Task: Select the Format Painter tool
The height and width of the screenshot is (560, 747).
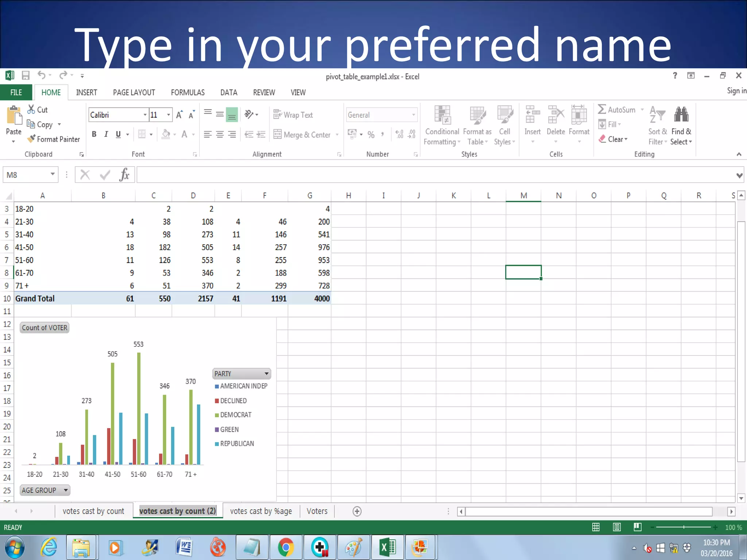Action: click(x=54, y=139)
